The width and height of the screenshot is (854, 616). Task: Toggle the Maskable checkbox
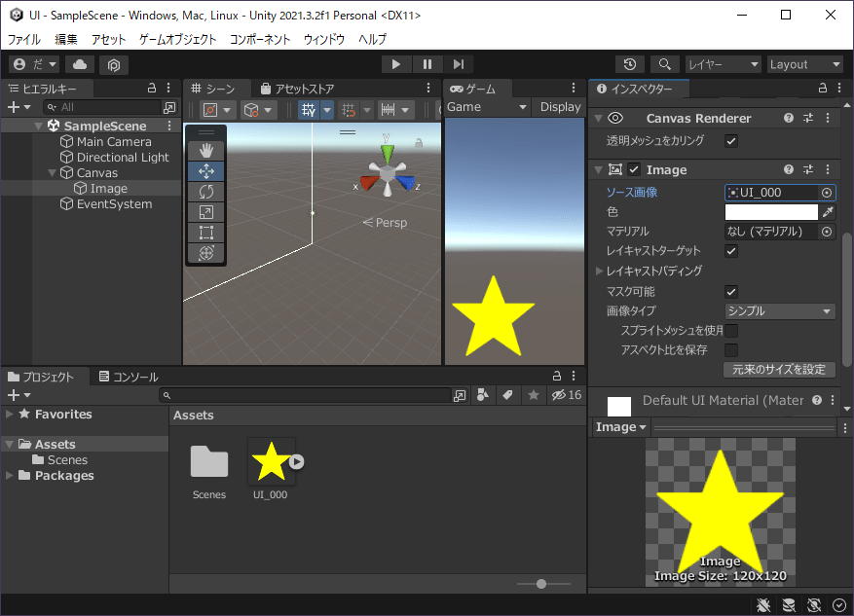[731, 292]
